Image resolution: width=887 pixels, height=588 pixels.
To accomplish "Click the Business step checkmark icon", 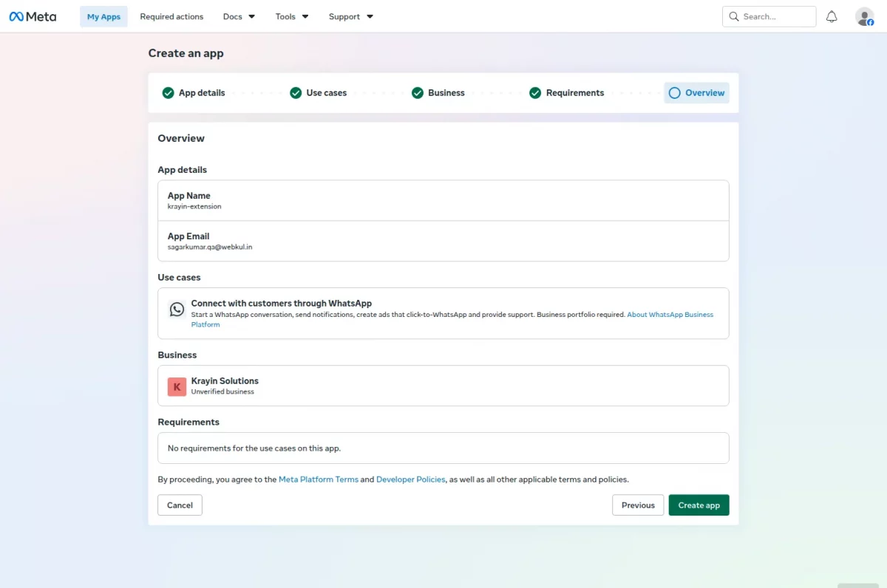I will (x=418, y=93).
